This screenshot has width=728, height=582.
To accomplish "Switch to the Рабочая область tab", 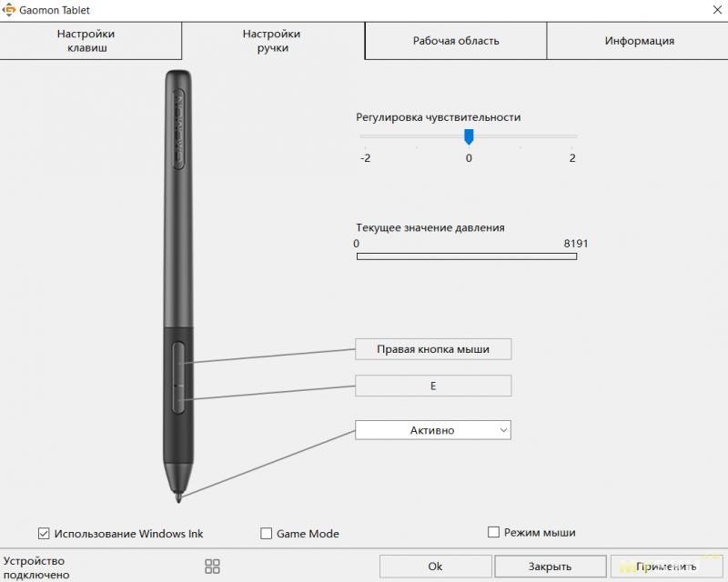I will [x=456, y=41].
